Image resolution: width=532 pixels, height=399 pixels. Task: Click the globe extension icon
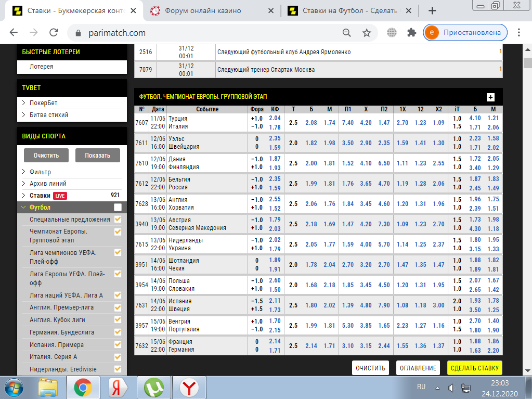pos(392,33)
